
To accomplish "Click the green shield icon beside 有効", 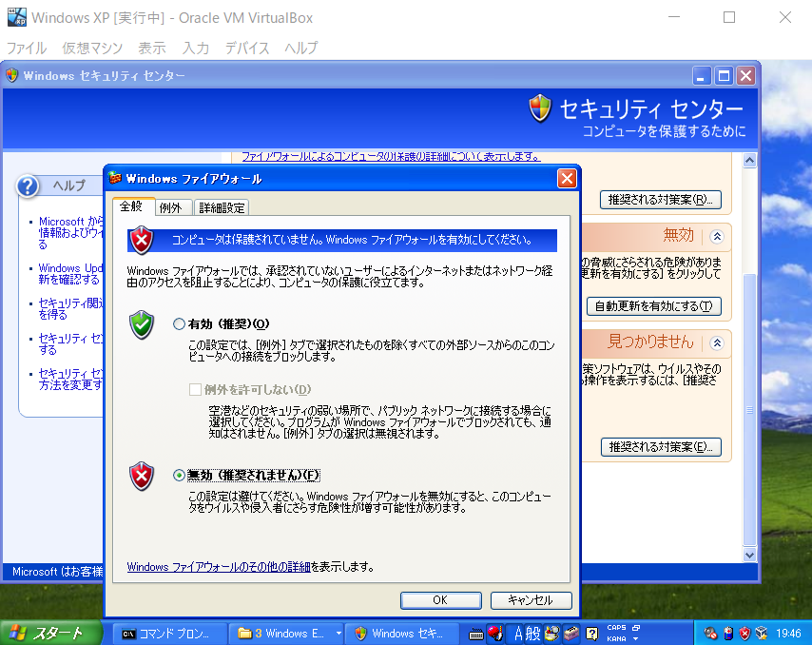I will pyautogui.click(x=142, y=324).
